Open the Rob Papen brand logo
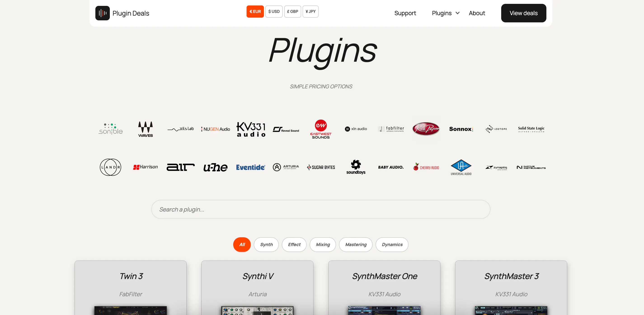The width and height of the screenshot is (644, 315). [x=426, y=129]
